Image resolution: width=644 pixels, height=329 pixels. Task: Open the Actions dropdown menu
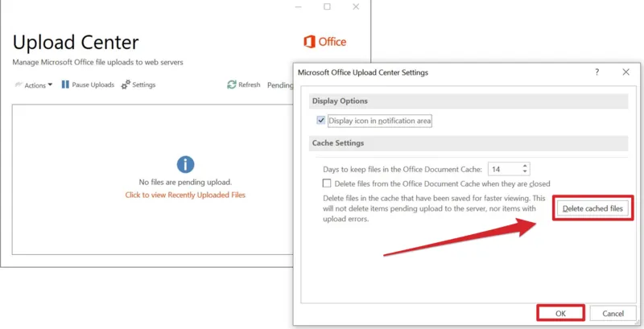click(x=34, y=85)
